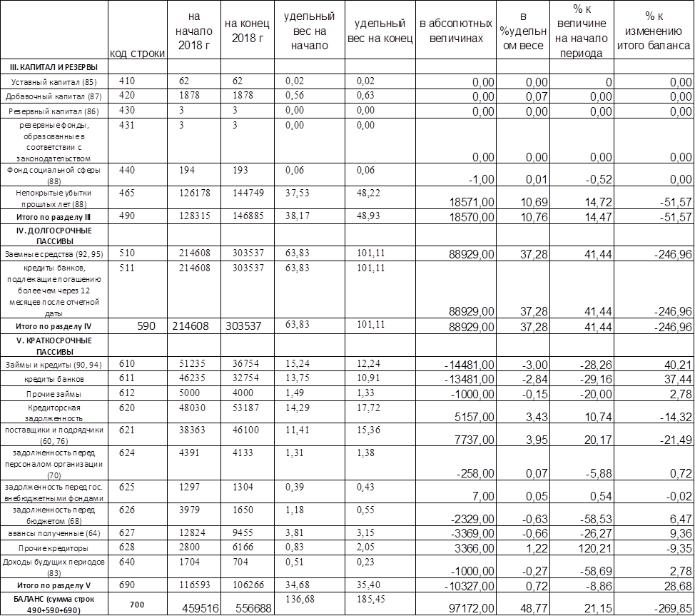Select -269,85 in the balance row
The height and width of the screenshot is (616, 695).
point(654,604)
